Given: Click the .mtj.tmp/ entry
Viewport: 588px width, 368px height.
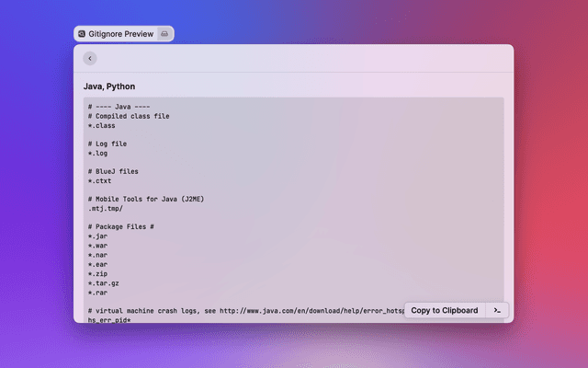Looking at the screenshot, I should click(104, 208).
